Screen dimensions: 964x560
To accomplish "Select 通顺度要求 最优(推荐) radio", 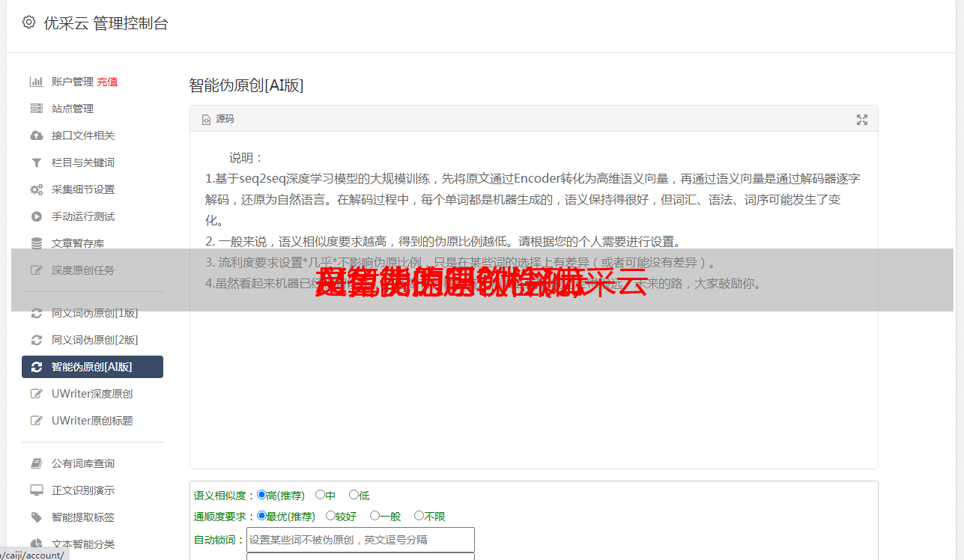I will [x=261, y=516].
